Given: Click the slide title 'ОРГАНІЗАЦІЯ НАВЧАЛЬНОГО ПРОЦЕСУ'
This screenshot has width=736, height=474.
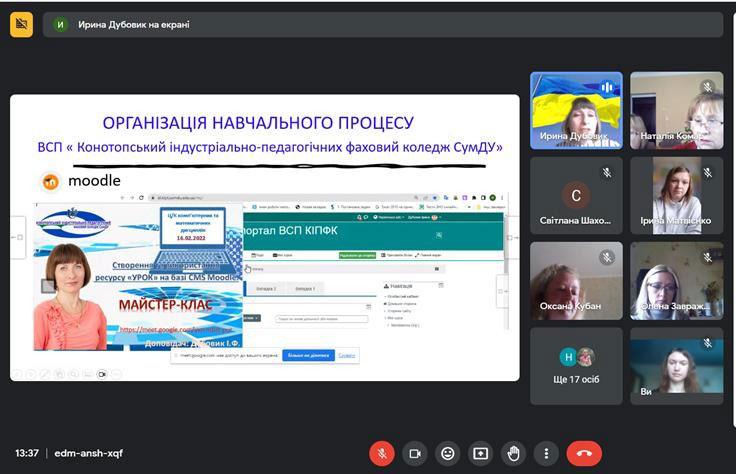Looking at the screenshot, I should pyautogui.click(x=258, y=123).
